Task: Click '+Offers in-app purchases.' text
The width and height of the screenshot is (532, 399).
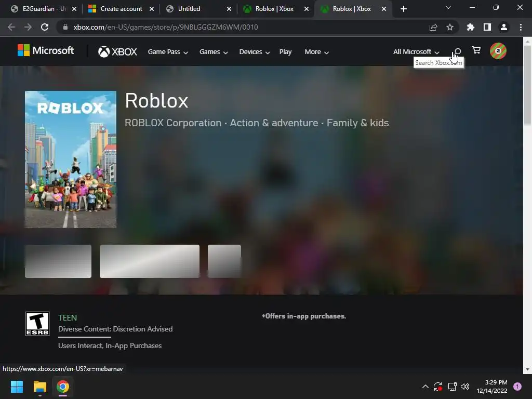Action: (303, 316)
